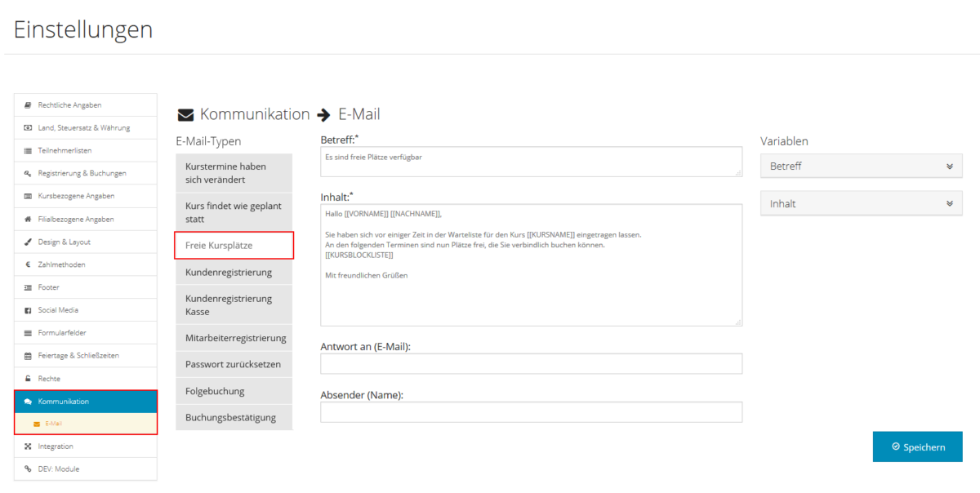Viewport: 980px width, 493px height.
Task: Click the chat bubbles icon beside Kommunikation
Action: (28, 402)
